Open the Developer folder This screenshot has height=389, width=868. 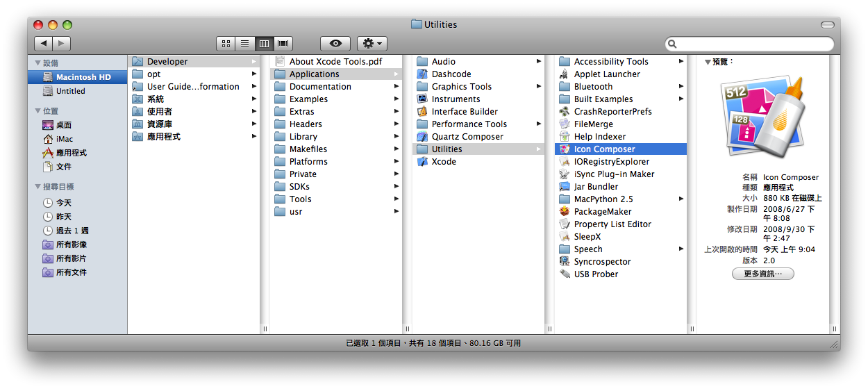pyautogui.click(x=194, y=62)
